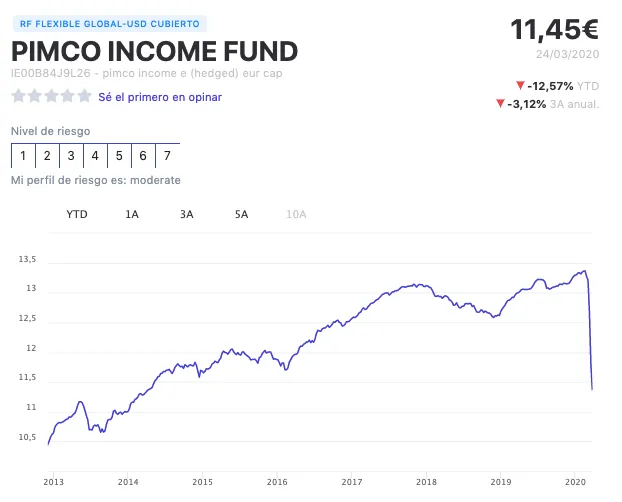This screenshot has height=502, width=622.
Task: Switch chart to 1A range
Action: pyautogui.click(x=132, y=214)
